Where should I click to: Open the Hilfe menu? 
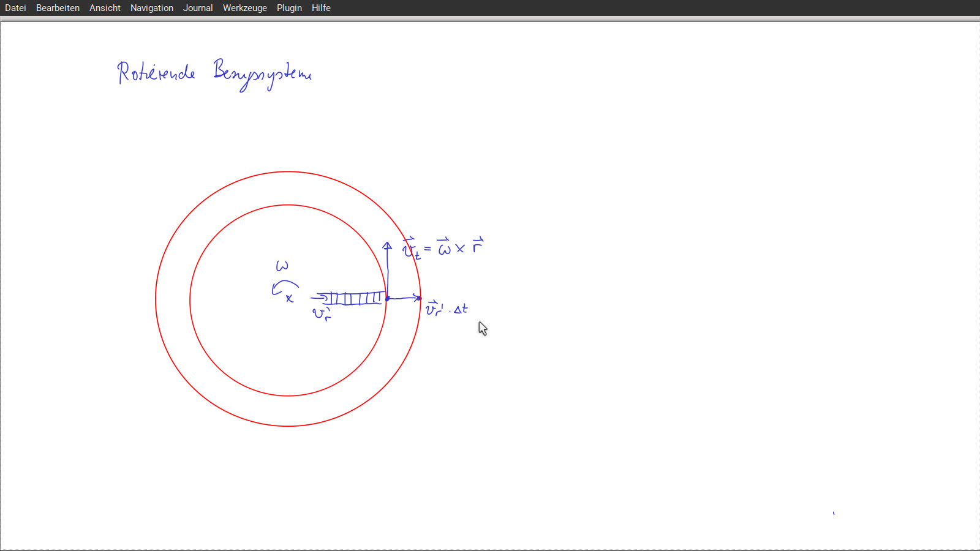pos(321,8)
